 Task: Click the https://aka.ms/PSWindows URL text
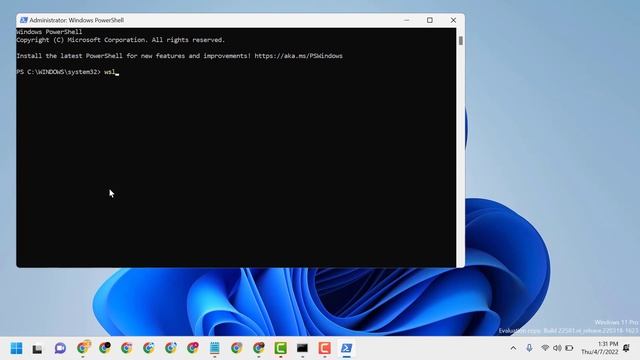coord(298,56)
